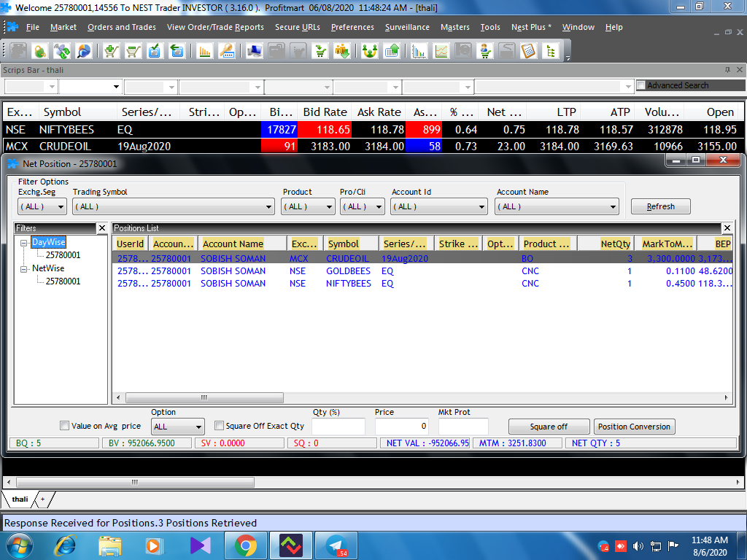Open the View Order/Trade Reports menu

tap(215, 27)
